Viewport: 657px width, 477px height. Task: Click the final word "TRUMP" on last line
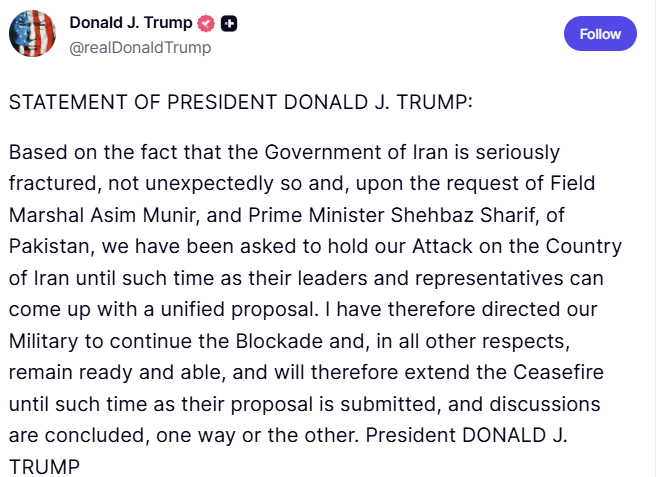[x=43, y=466]
